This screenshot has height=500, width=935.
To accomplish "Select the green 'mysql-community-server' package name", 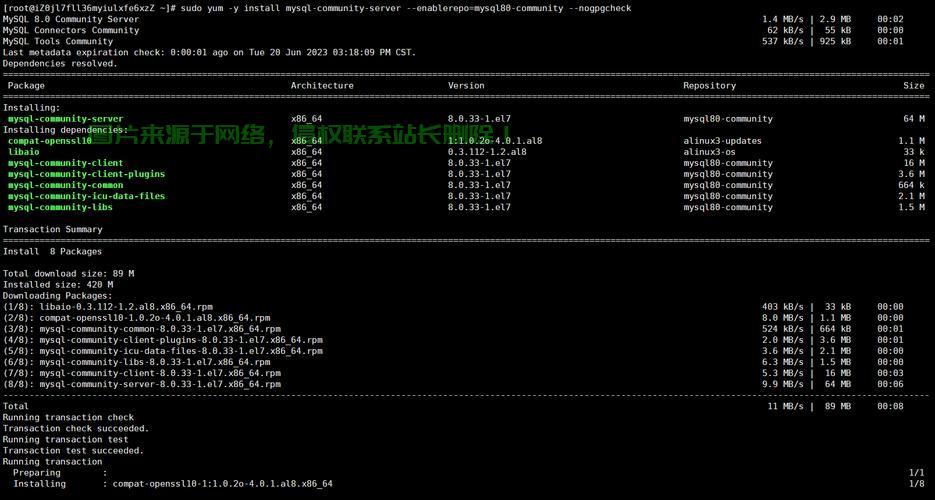I will [66, 119].
